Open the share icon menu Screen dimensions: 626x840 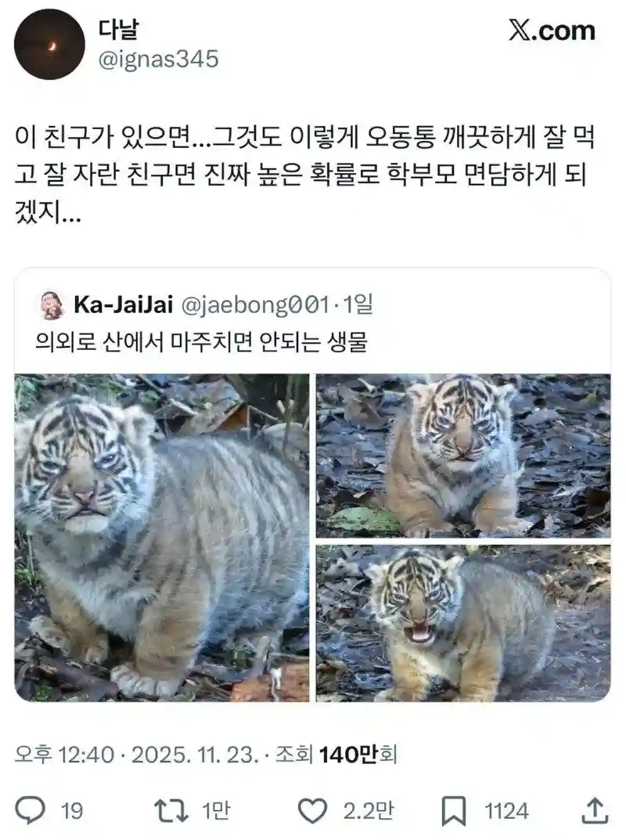point(593,810)
